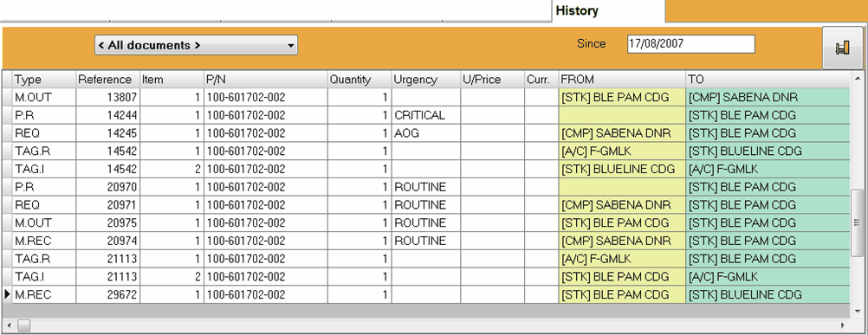Sort by the Item column header
The image size is (868, 335).
pyautogui.click(x=172, y=80)
